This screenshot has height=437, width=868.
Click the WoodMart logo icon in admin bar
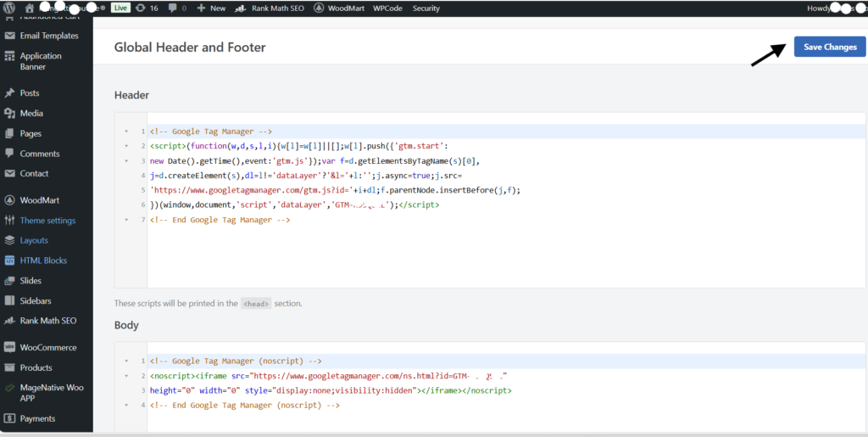click(319, 8)
